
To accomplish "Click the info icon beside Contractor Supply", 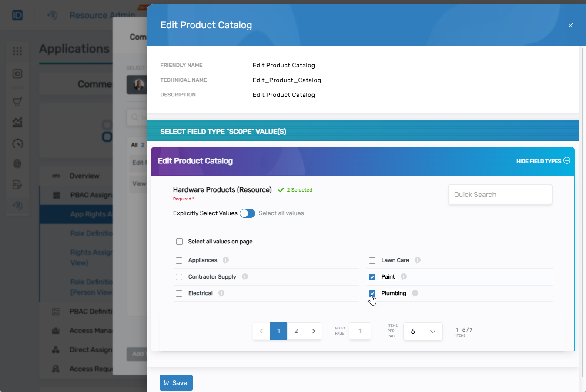I will click(x=245, y=277).
